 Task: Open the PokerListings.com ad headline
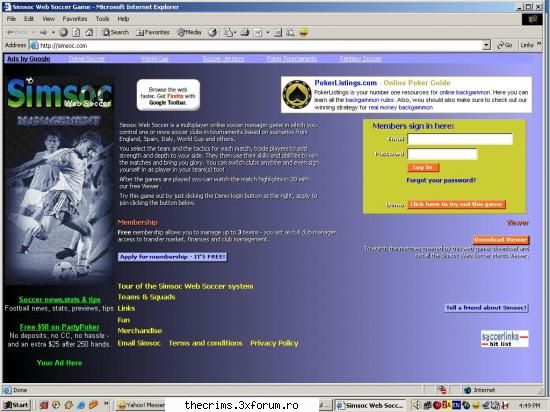click(346, 83)
